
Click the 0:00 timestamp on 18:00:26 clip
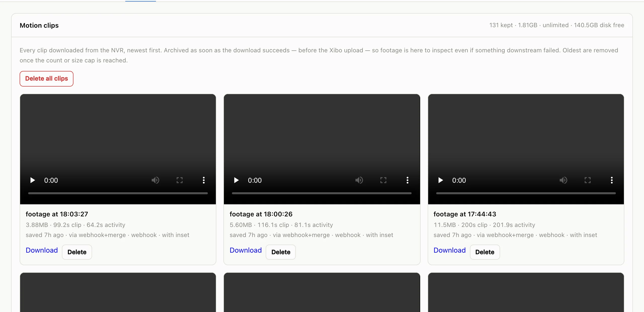(x=255, y=180)
